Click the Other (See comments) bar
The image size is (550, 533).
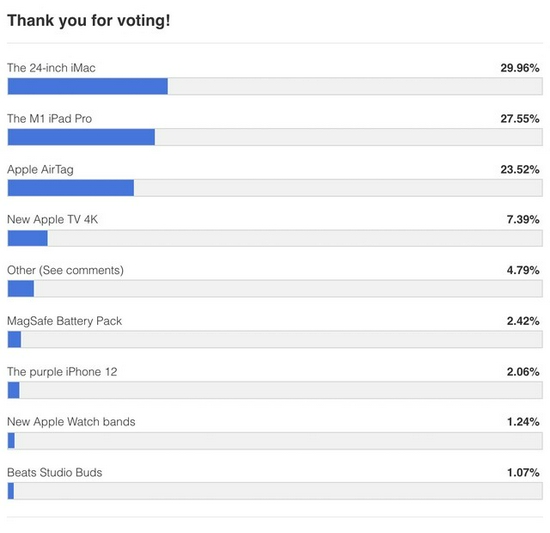pyautogui.click(x=275, y=289)
